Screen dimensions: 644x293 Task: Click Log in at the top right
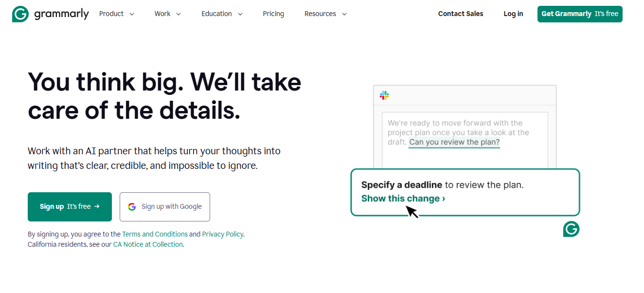[x=513, y=14]
